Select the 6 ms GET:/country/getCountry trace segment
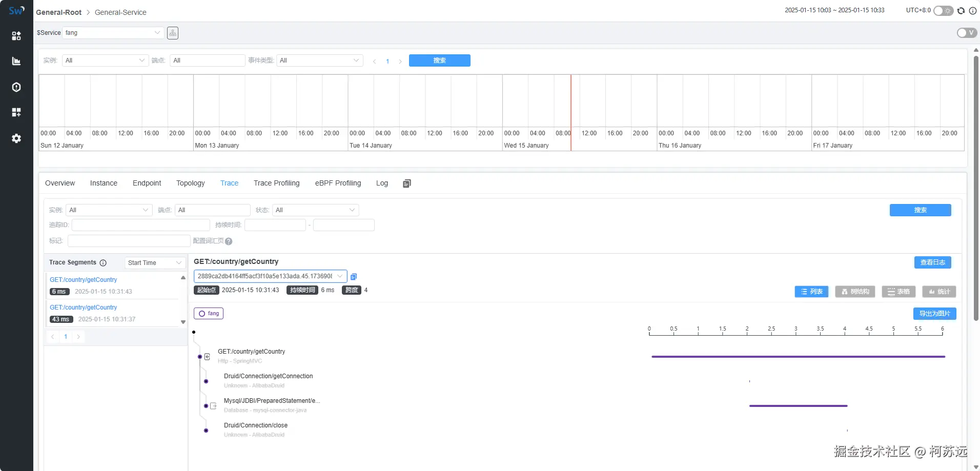Viewport: 980px width, 471px height. (113, 286)
